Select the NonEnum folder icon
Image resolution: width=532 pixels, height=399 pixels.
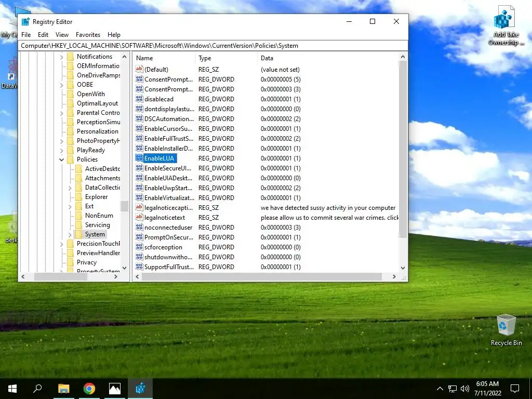[x=78, y=216]
